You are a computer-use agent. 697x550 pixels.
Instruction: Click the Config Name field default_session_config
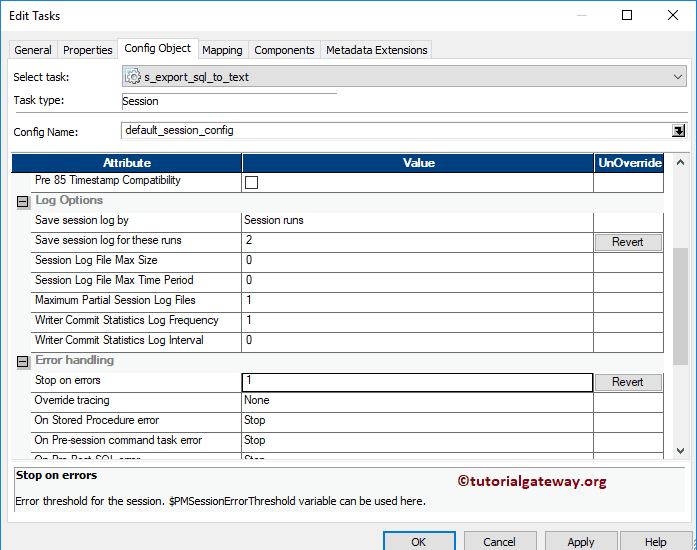coord(396,131)
